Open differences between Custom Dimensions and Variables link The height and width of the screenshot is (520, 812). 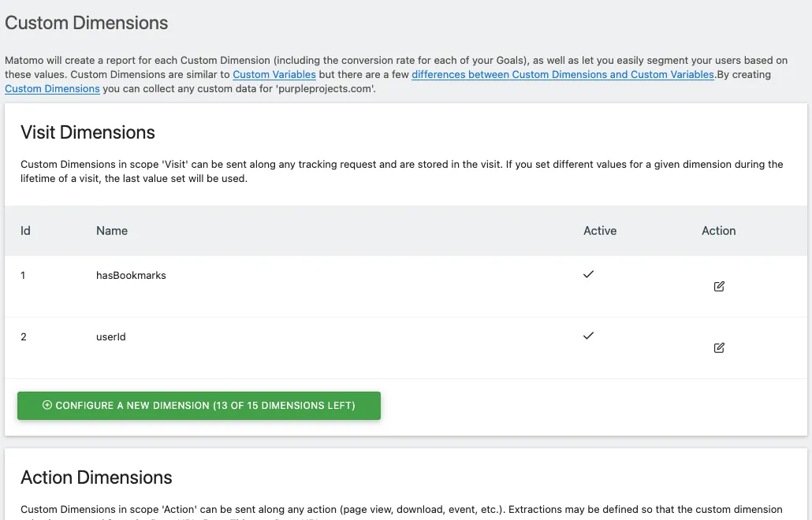coord(563,75)
